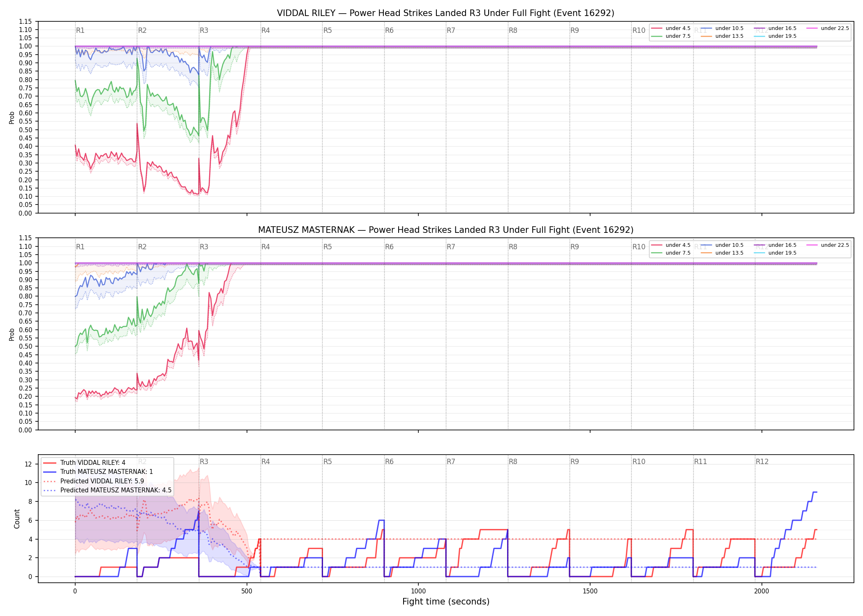863x616 pixels.
Task: Click the R2 round label in top chart
Action: click(x=142, y=30)
